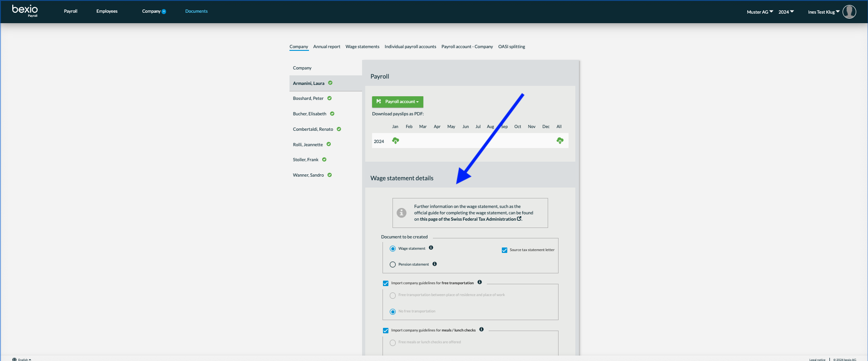Click green check icon beside Armanini, Laura
This screenshot has height=361, width=868.
(x=330, y=83)
